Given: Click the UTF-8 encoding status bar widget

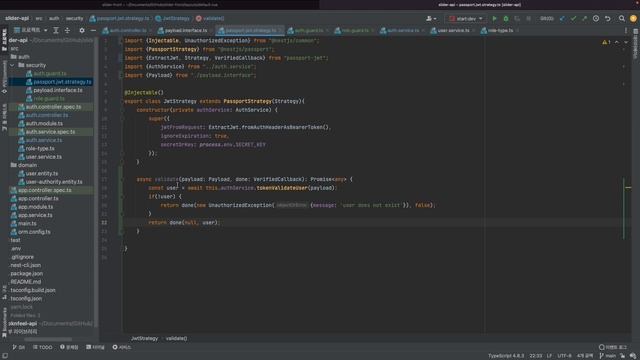Looking at the screenshot, I should click(564, 356).
